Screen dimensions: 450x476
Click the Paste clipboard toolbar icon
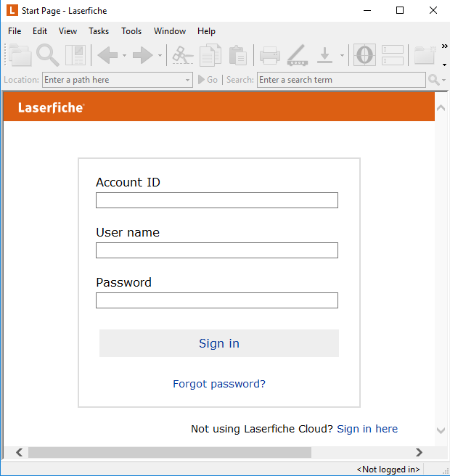coord(238,55)
